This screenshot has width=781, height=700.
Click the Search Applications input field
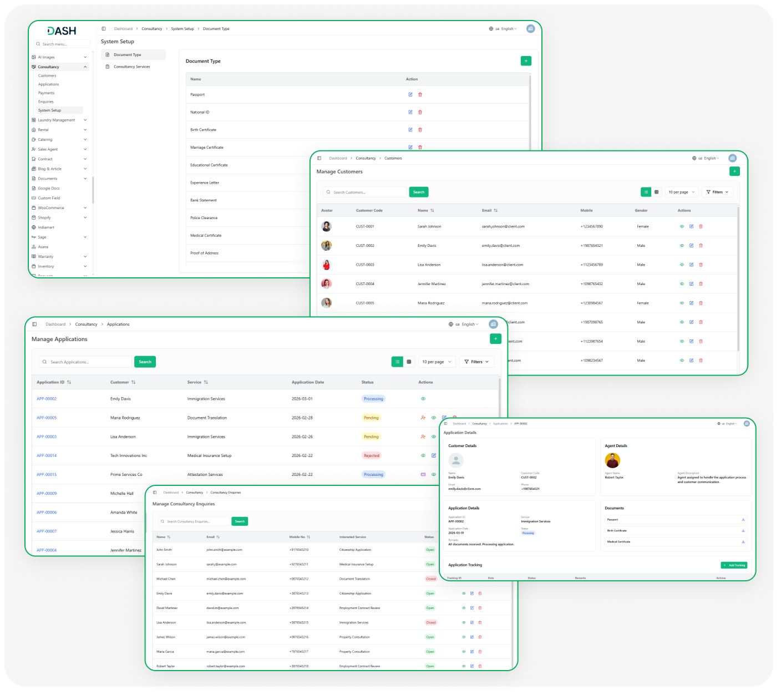[85, 362]
